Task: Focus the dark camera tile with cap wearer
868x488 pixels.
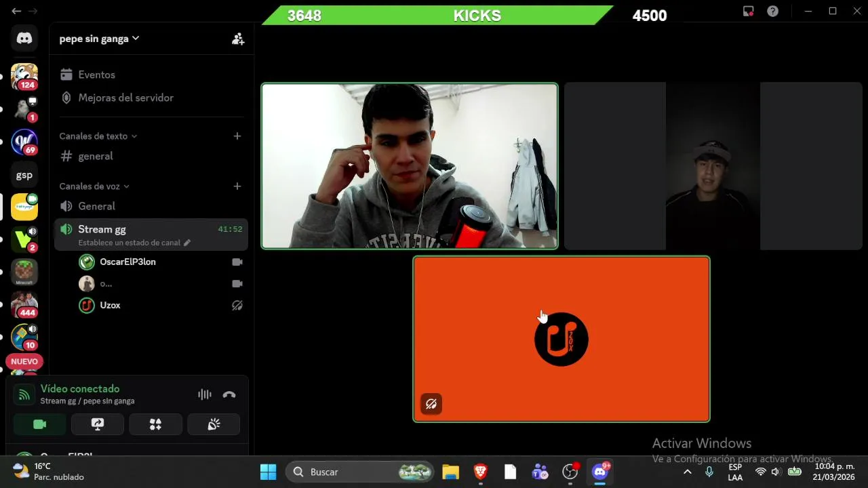Action: (713, 166)
